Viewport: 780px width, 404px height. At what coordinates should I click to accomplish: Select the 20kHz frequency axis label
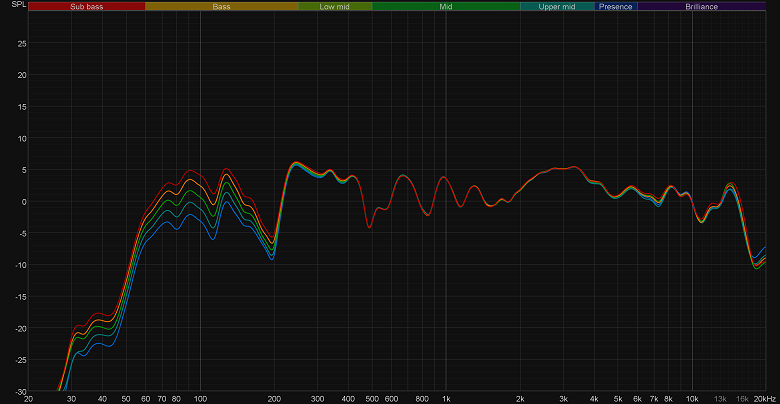(764, 399)
